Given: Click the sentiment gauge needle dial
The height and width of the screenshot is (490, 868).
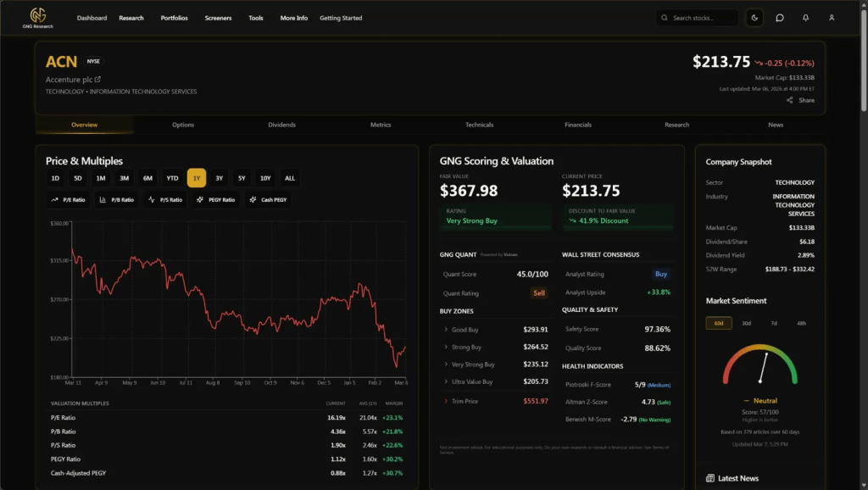Looking at the screenshot, I should coord(760,366).
